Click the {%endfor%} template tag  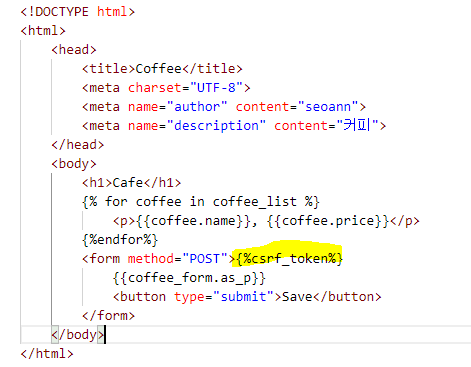point(120,240)
